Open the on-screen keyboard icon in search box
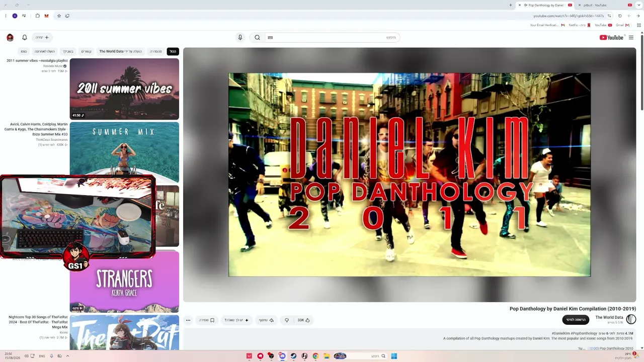Screen dimensions: 644x362 point(270,37)
